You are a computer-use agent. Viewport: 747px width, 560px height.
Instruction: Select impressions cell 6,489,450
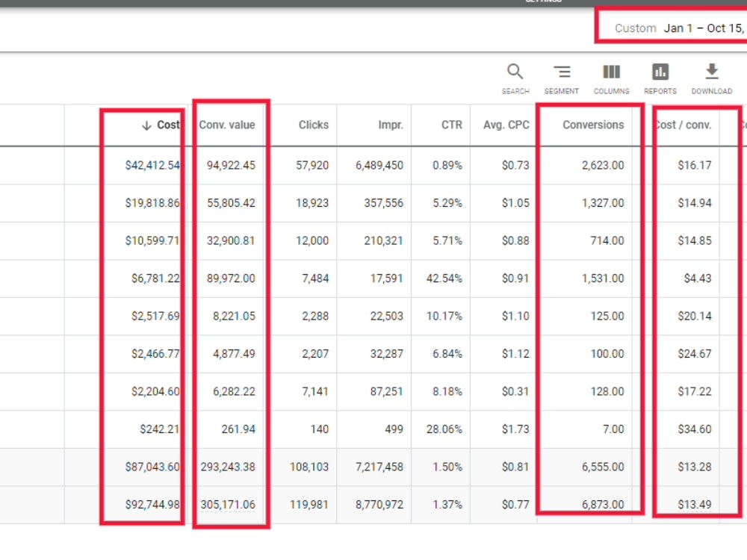pos(379,165)
